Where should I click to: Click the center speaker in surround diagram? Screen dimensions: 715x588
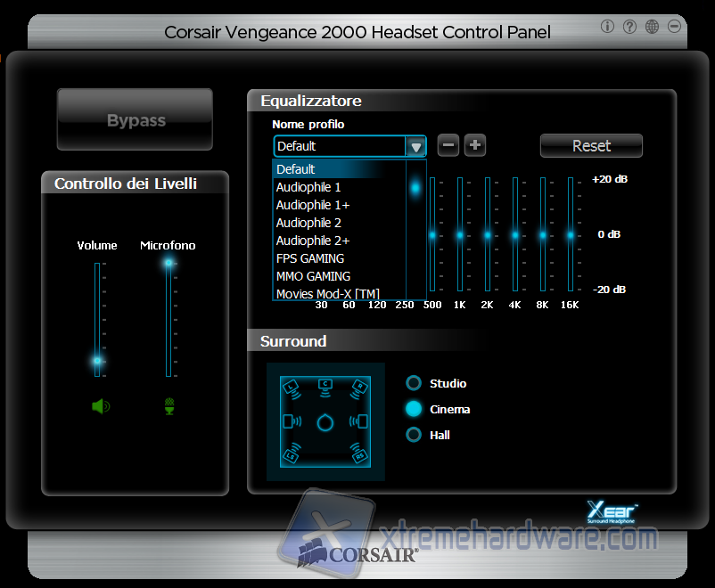(325, 383)
